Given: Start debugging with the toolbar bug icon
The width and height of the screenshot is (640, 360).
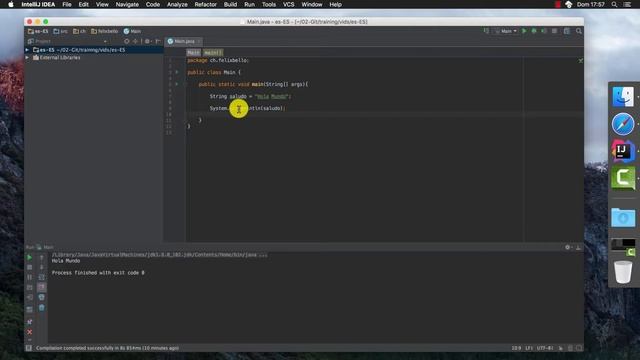Looking at the screenshot, I should (534, 31).
